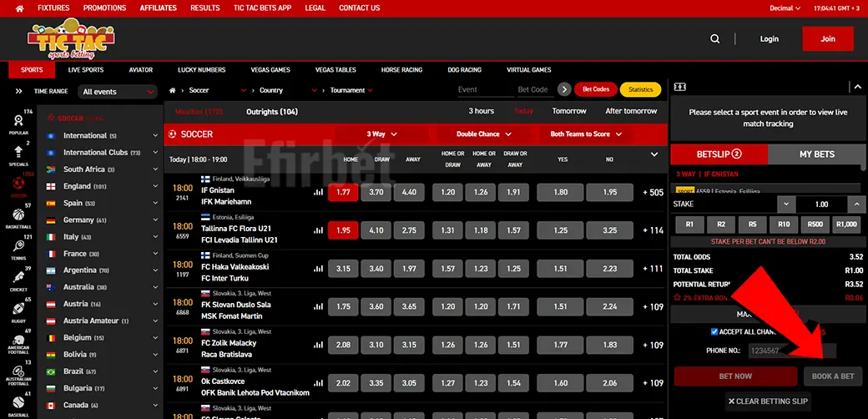Image resolution: width=868 pixels, height=419 pixels.
Task: Open stats icon for FK Slovan Duslo Sala
Action: click(x=318, y=306)
